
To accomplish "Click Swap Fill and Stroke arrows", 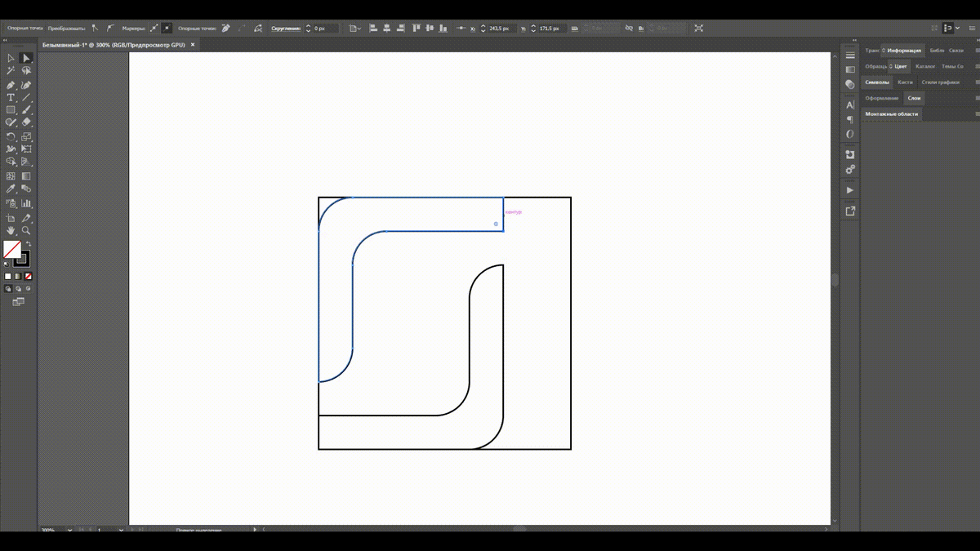I will [28, 243].
